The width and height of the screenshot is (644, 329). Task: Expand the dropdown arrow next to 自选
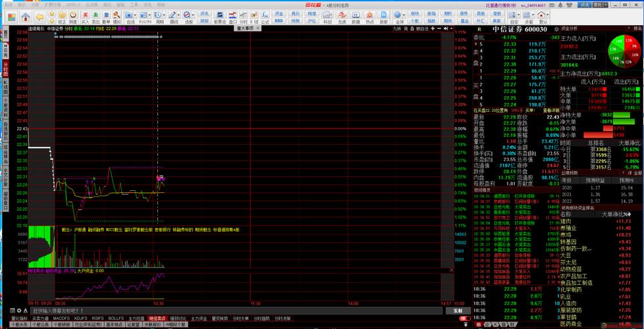(x=135, y=14)
